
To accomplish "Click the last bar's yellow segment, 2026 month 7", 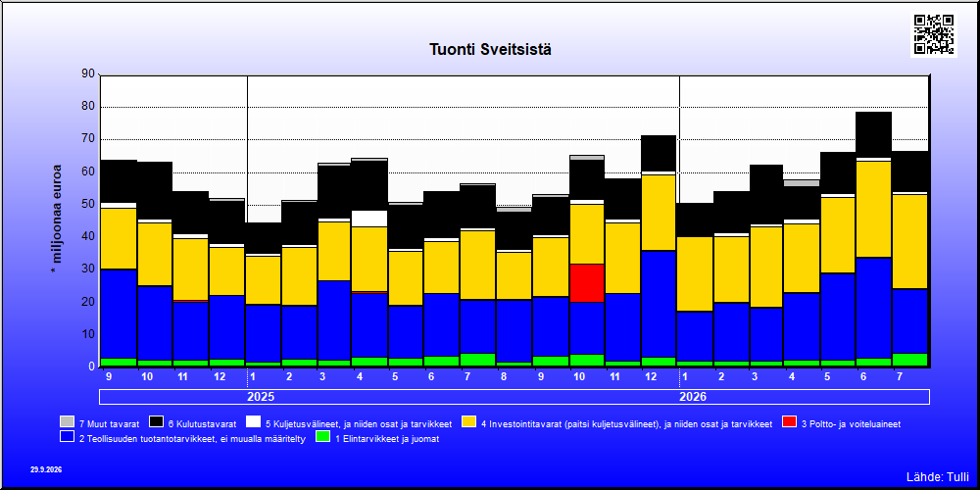I will point(910,241).
